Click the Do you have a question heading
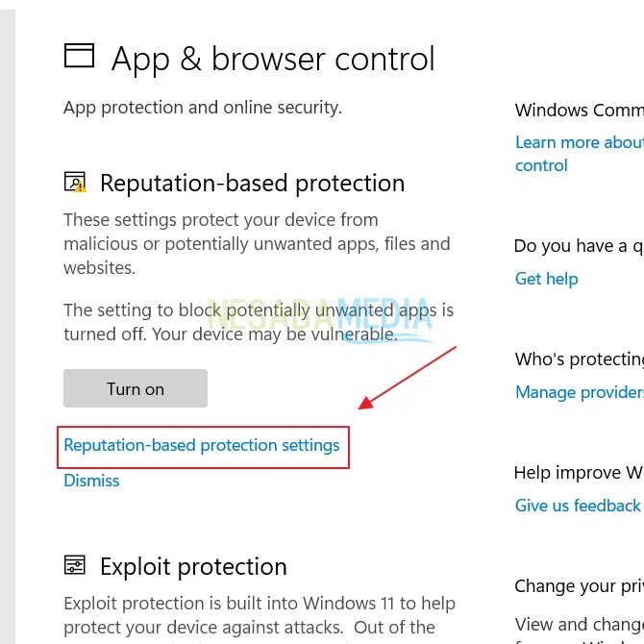The image size is (644, 644). [578, 246]
